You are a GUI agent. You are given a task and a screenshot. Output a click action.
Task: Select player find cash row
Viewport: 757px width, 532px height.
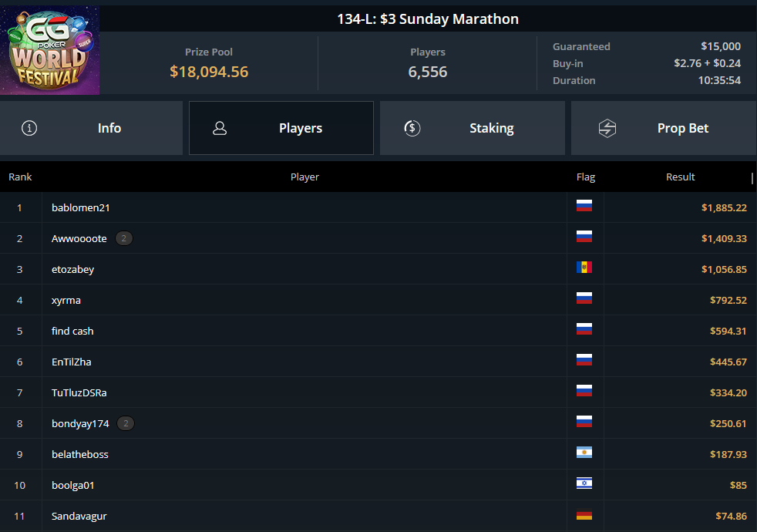[x=378, y=331]
